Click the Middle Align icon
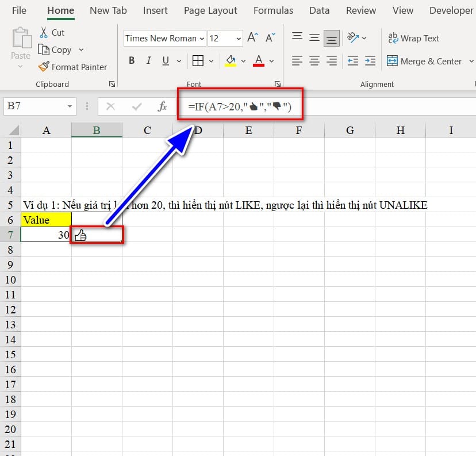Image resolution: width=476 pixels, height=456 pixels. pos(314,38)
